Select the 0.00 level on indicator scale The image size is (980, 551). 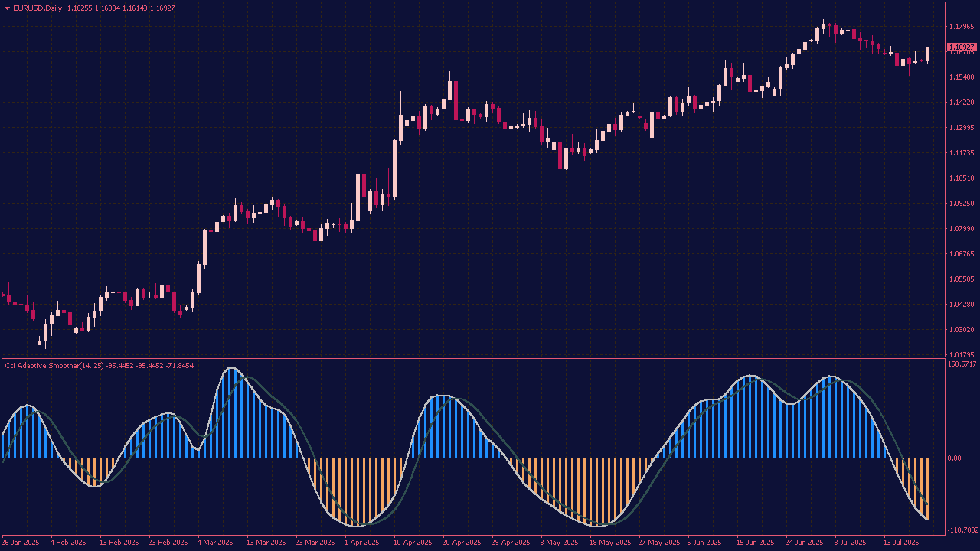[x=954, y=458]
